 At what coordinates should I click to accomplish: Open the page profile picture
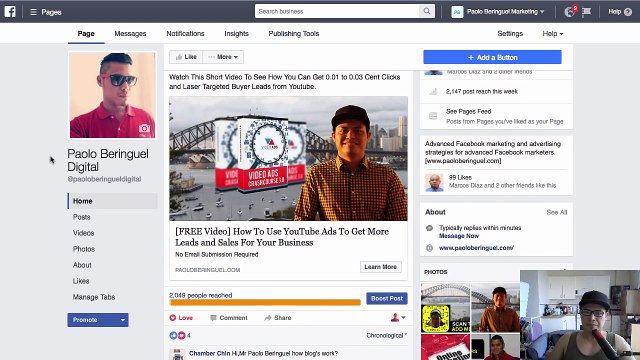point(113,95)
